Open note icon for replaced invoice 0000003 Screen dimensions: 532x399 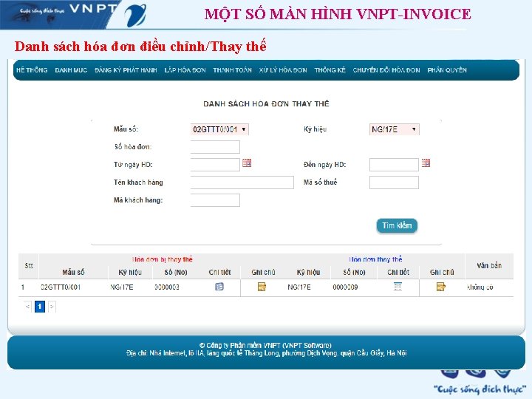point(262,287)
